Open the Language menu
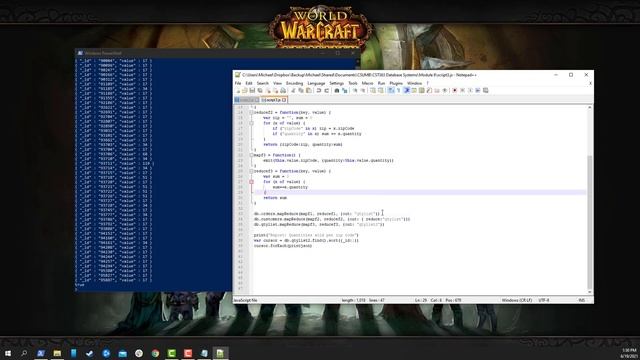Image resolution: width=640 pixels, height=360 pixels. [x=316, y=83]
